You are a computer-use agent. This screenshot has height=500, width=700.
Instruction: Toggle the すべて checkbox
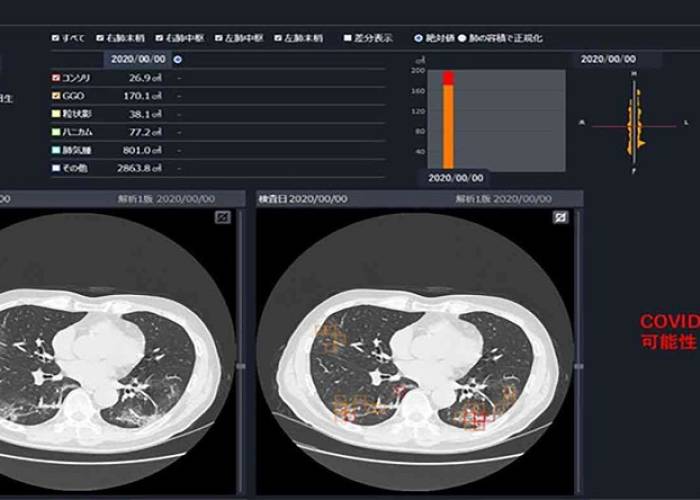(55, 38)
